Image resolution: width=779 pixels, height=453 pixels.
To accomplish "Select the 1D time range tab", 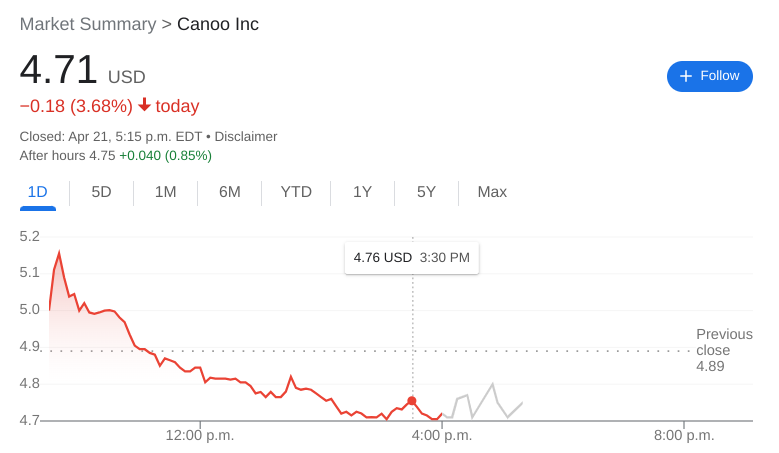I will coord(37,192).
